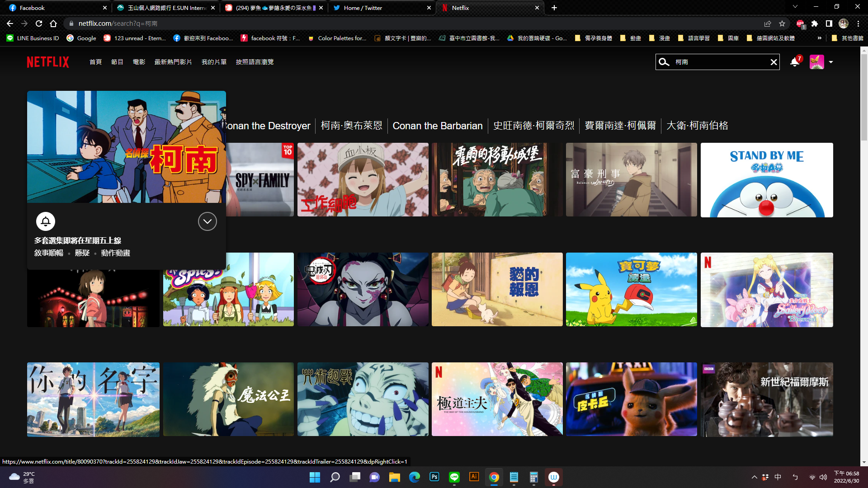The width and height of the screenshot is (868, 488).
Task: Expand the profile dropdown arrow
Action: click(x=831, y=62)
